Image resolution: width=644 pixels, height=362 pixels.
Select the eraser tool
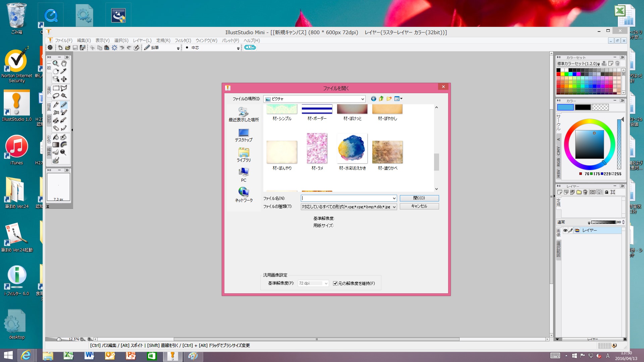tap(56, 128)
